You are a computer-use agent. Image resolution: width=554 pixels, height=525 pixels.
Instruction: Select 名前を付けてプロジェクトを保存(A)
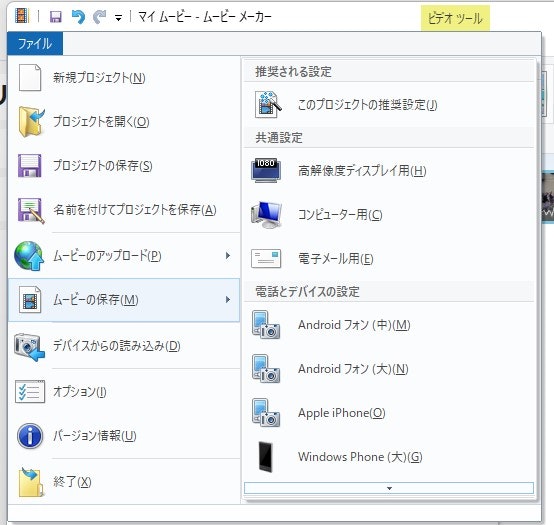tap(124, 210)
